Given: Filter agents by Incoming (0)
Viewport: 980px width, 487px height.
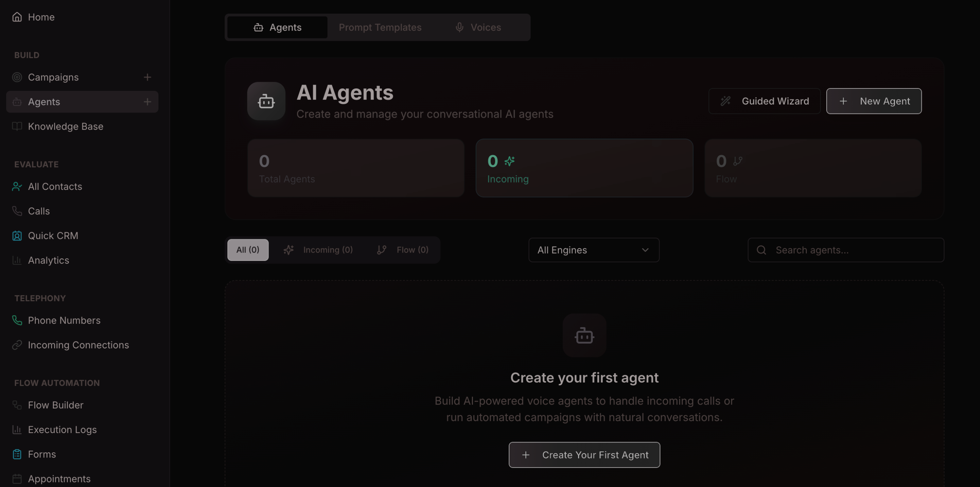Looking at the screenshot, I should pyautogui.click(x=318, y=250).
